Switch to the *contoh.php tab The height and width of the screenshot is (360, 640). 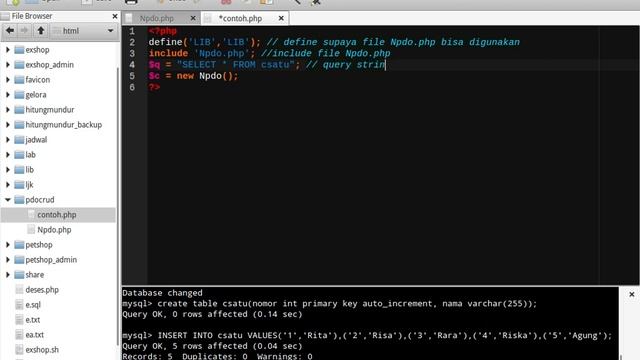(240, 18)
